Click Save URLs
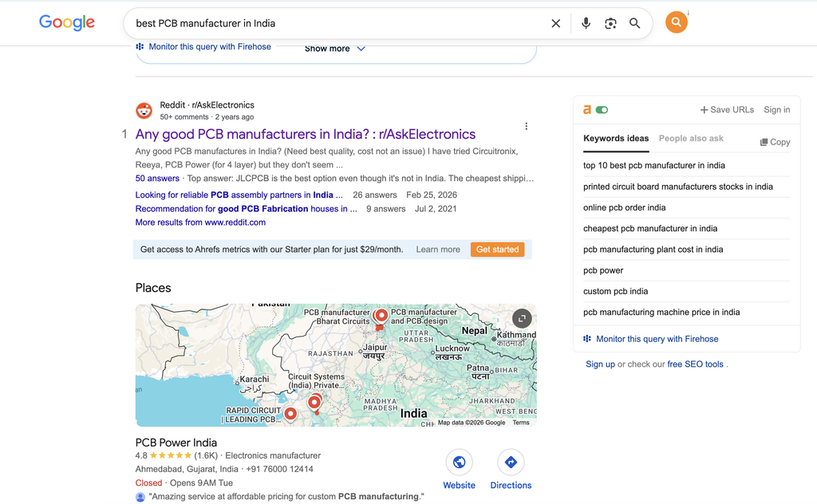 click(727, 110)
